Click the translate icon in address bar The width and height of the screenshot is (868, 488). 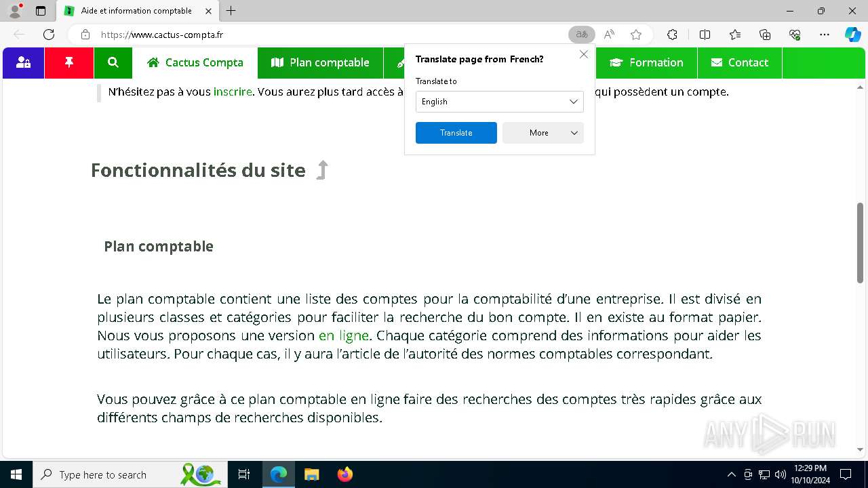click(581, 35)
